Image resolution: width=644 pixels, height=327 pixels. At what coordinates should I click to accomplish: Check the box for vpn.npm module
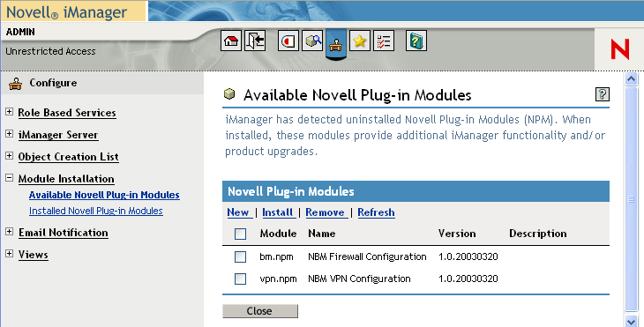click(x=240, y=279)
